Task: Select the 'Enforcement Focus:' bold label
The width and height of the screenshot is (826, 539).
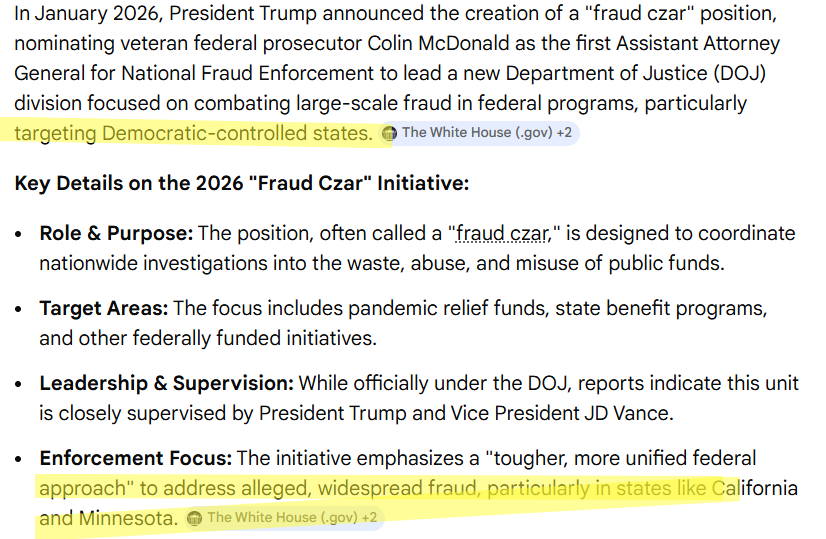Action: click(x=135, y=458)
